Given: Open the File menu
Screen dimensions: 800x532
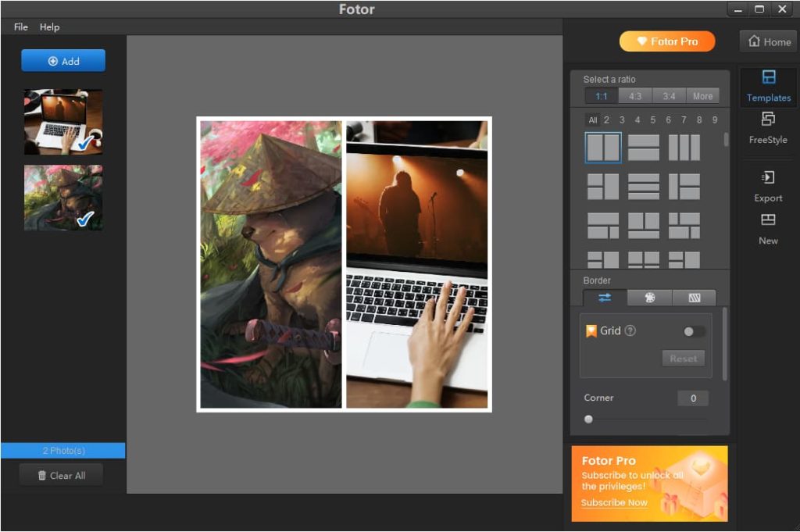Looking at the screenshot, I should pos(21,27).
